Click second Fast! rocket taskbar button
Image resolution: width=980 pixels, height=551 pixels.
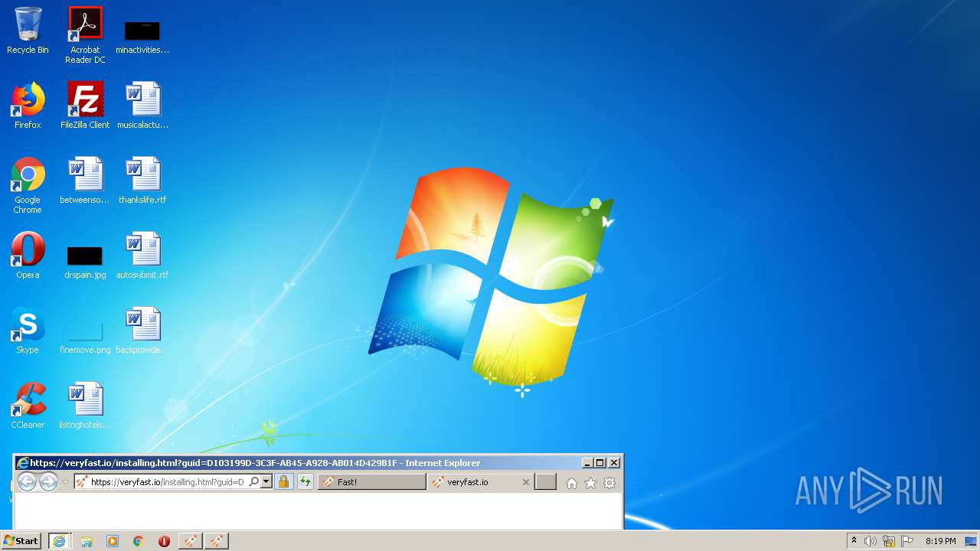[217, 541]
